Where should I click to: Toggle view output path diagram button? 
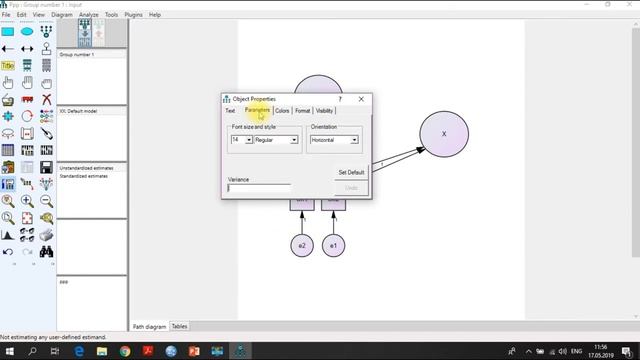point(98,33)
